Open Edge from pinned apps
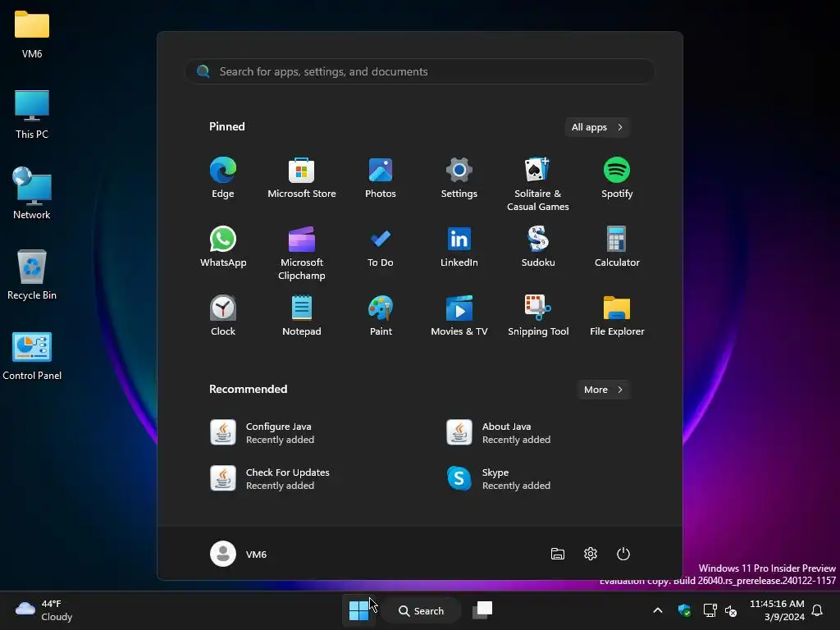 (223, 178)
